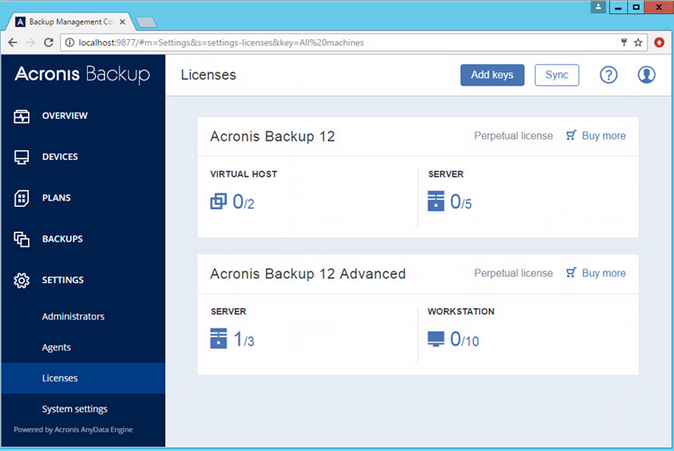
Task: Click the Devices monitor icon
Action: [21, 157]
